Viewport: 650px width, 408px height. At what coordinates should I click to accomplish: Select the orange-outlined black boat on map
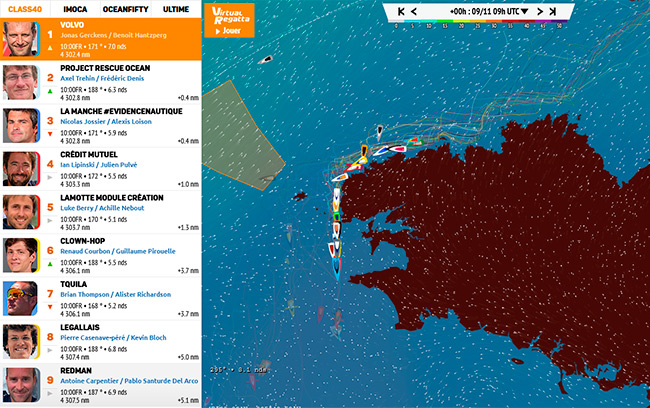364,151
